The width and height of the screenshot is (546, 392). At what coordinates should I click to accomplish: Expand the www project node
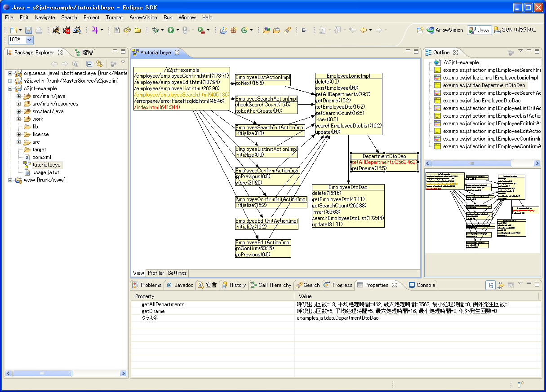[10, 180]
